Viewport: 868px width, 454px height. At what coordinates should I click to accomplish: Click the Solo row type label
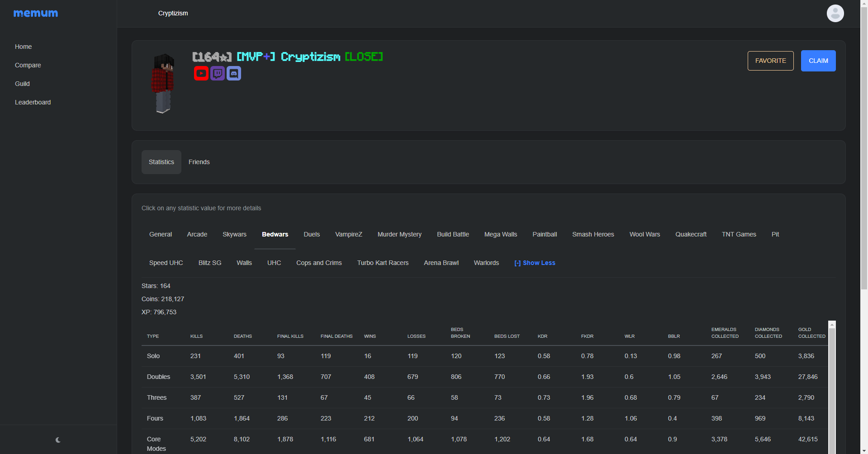click(x=153, y=356)
